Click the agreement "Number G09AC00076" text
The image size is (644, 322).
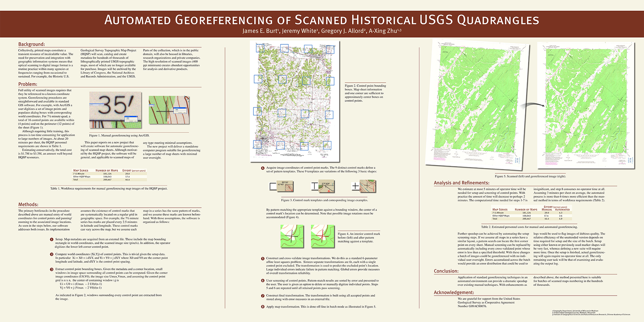point(472,306)
